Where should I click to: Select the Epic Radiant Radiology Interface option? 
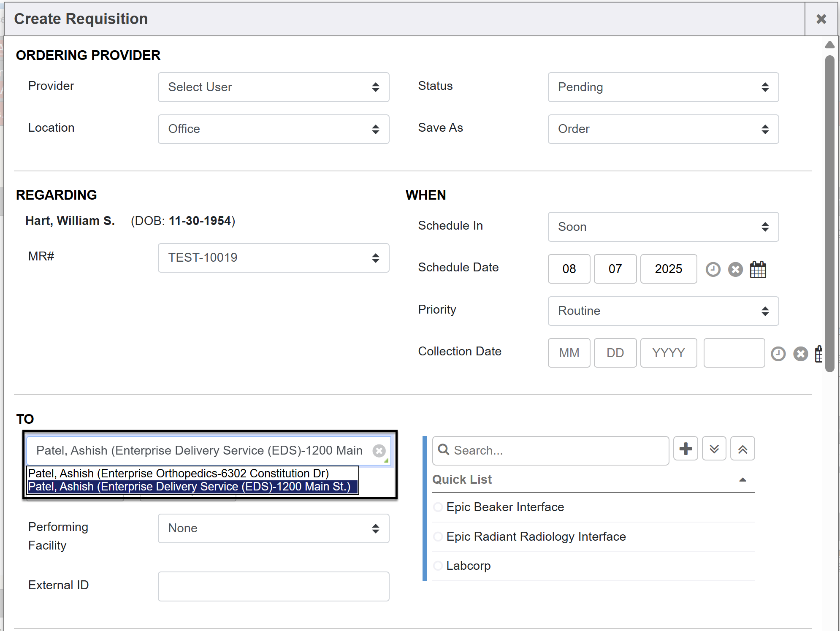[x=438, y=536]
